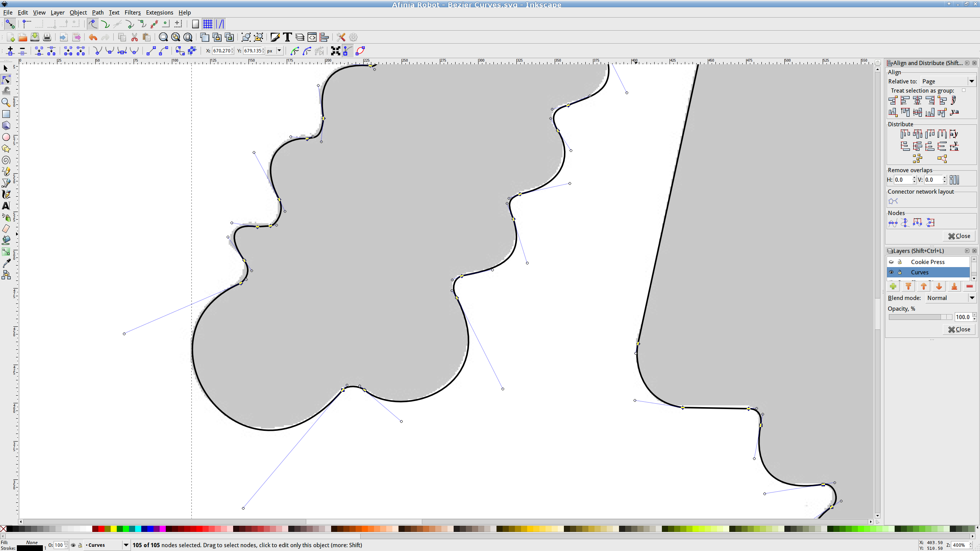The width and height of the screenshot is (980, 551).
Task: Select the Text tool in toolbox
Action: pyautogui.click(x=6, y=206)
